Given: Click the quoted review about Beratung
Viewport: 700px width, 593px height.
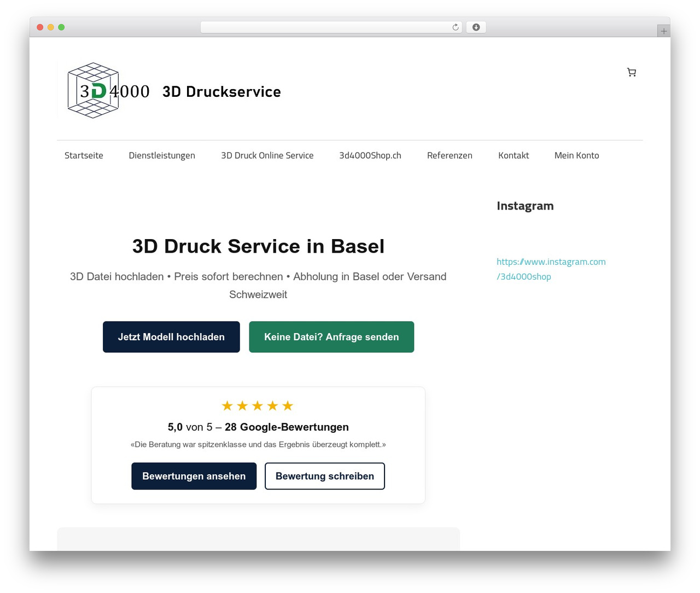Looking at the screenshot, I should point(258,445).
